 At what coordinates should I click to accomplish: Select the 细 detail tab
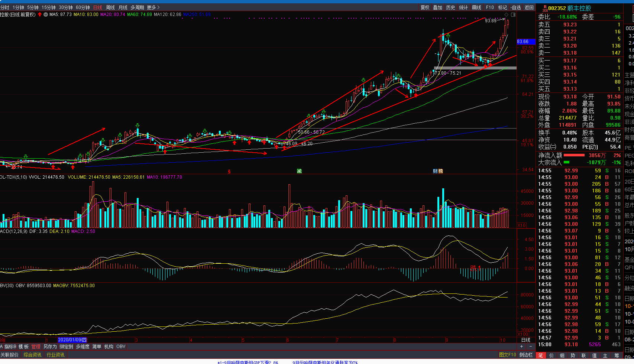tap(562, 355)
